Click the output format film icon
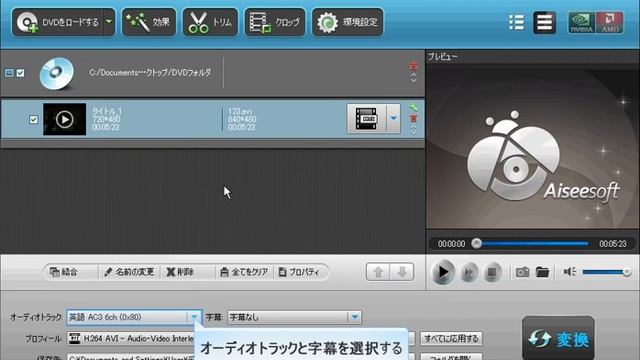The height and width of the screenshot is (360, 640). (367, 119)
